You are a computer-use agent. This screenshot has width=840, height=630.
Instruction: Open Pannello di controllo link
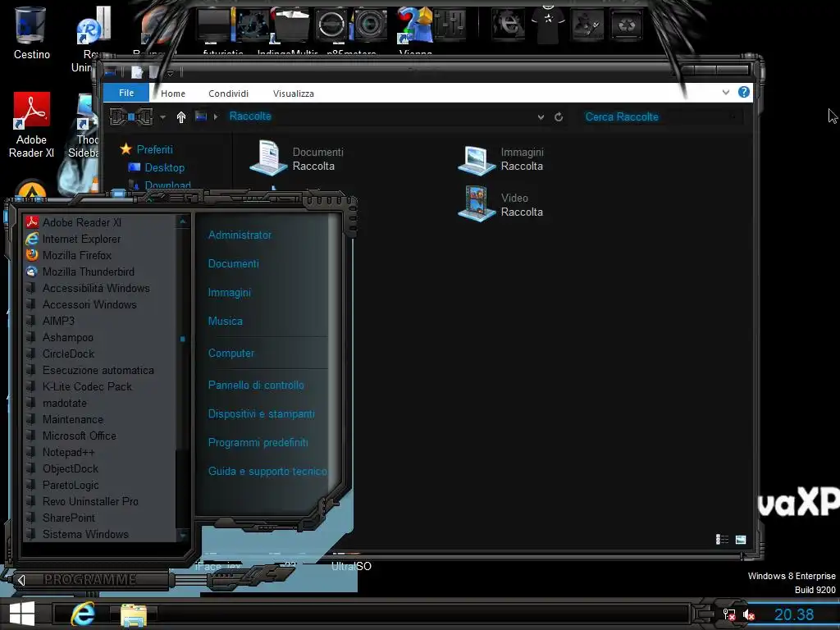click(256, 386)
